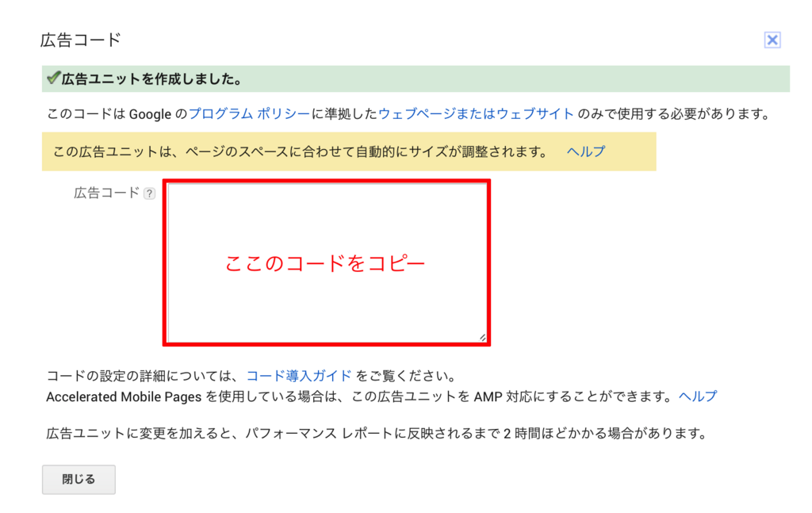Viewport: 812px width, 513px height.
Task: Click the 広告コード field label
Action: pos(107,193)
